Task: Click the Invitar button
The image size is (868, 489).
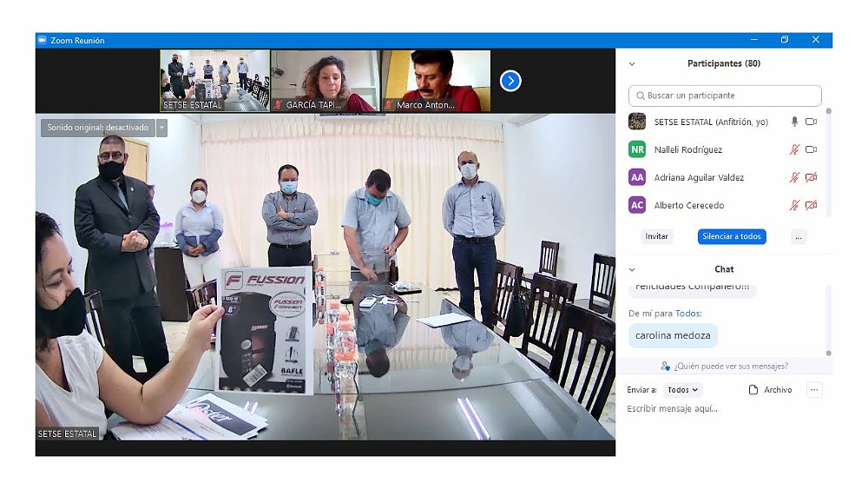Action: (x=656, y=236)
